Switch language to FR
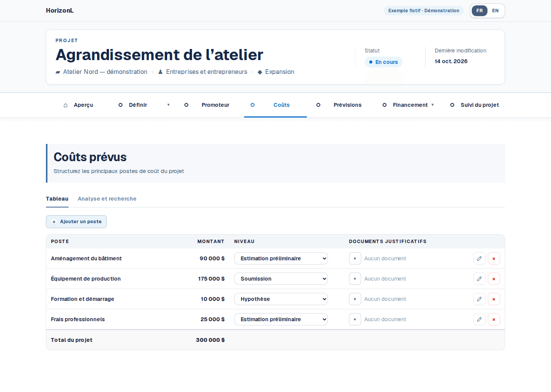This screenshot has height=392, width=551. [479, 11]
